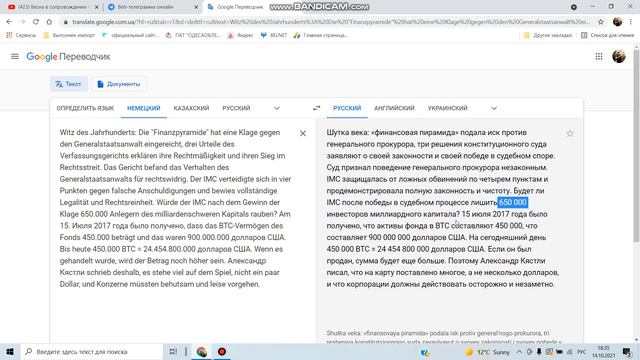Open the Выполнен импорт bookmark folder

tap(69, 35)
